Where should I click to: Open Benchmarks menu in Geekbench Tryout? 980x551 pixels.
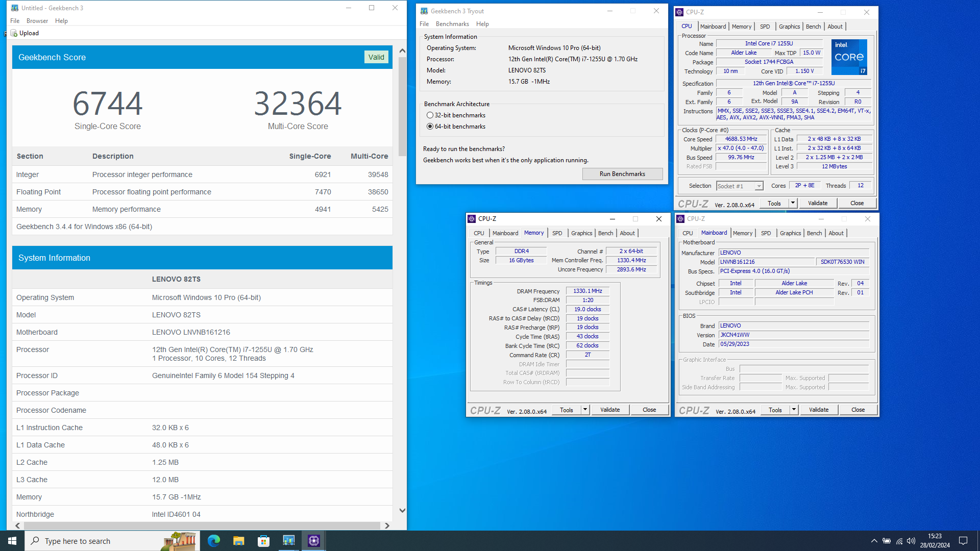click(452, 24)
